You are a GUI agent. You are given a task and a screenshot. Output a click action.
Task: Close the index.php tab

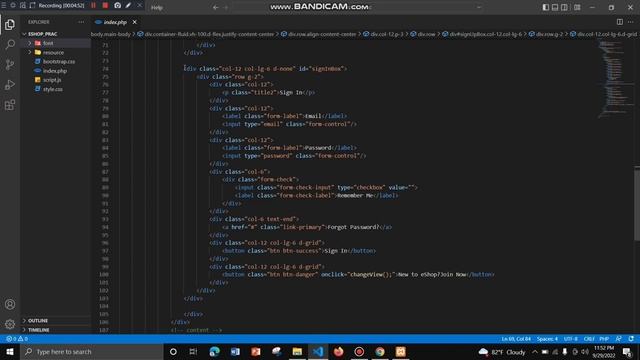coord(135,22)
